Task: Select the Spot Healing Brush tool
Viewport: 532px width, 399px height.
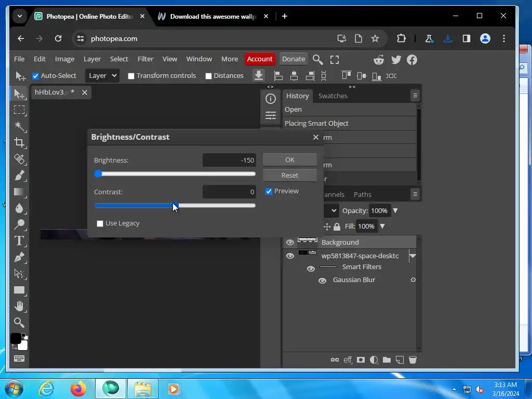Action: pyautogui.click(x=19, y=159)
